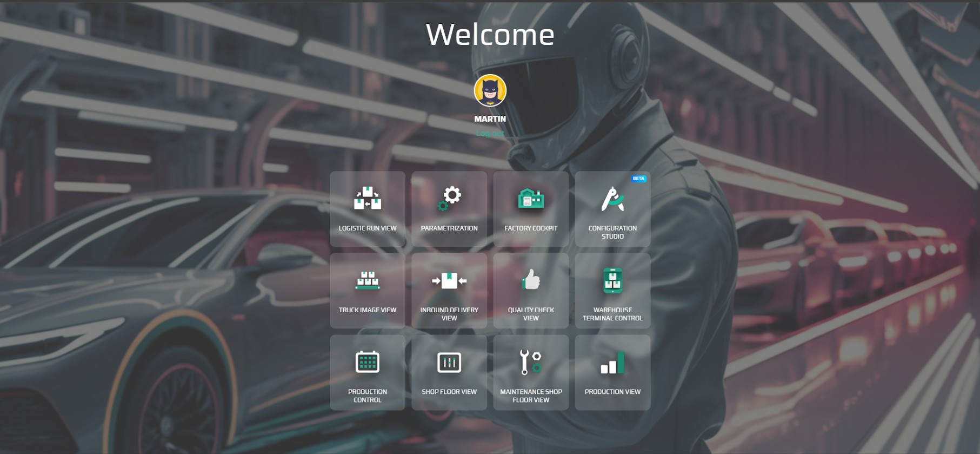
Task: Click the PARAMETRIZATION label
Action: pos(449,228)
